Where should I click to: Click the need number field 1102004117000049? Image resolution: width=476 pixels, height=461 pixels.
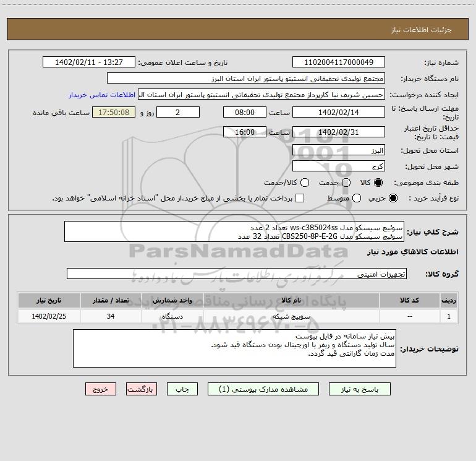pos(339,62)
